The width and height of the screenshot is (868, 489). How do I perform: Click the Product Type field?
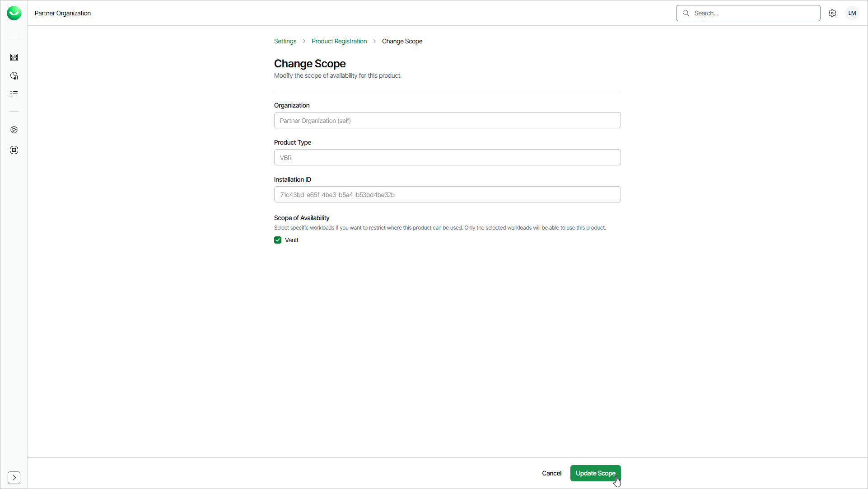pos(447,157)
